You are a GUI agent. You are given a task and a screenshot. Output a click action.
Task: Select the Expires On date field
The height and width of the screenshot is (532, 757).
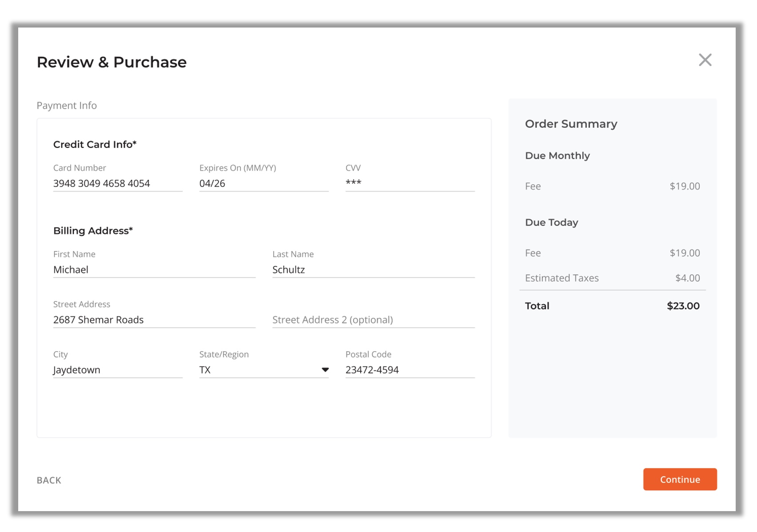[x=263, y=183]
